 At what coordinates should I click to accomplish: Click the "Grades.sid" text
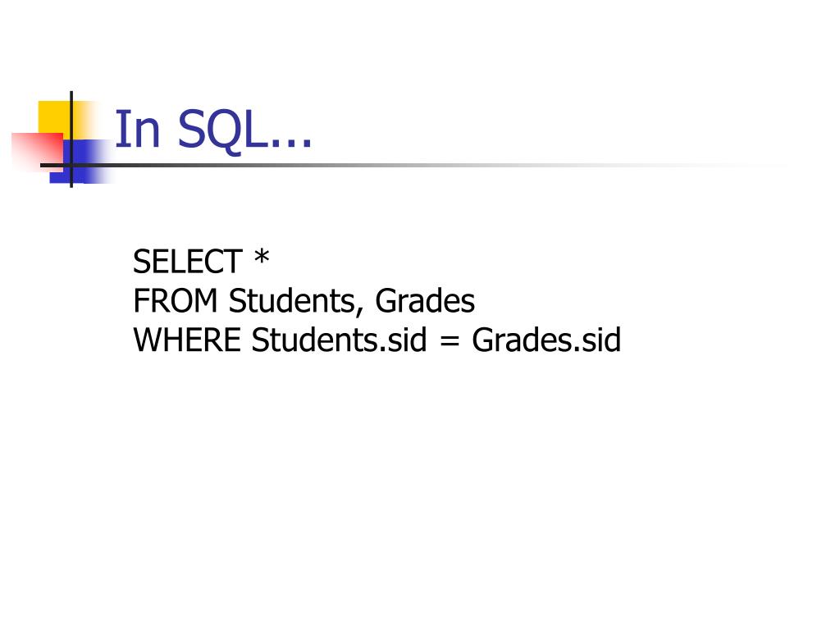click(x=546, y=340)
